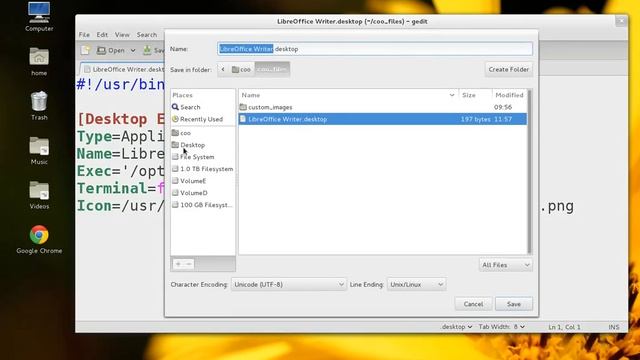Click the file list vertical scrollbar
Screen dimensions: 640x360
[x=529, y=171]
